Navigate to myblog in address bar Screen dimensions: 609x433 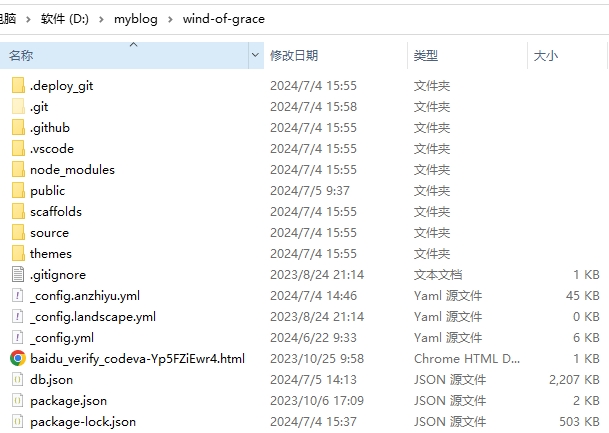click(x=138, y=20)
